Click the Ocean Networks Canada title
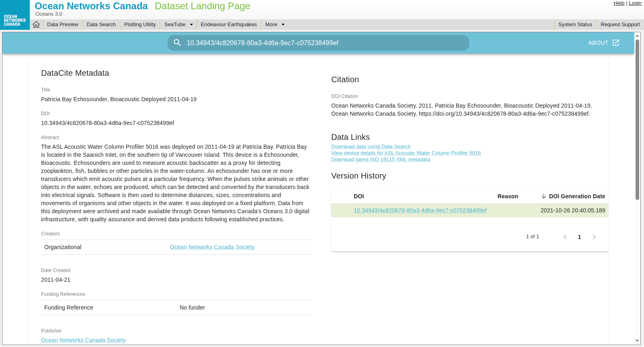This screenshot has height=347, width=644. pyautogui.click(x=91, y=6)
